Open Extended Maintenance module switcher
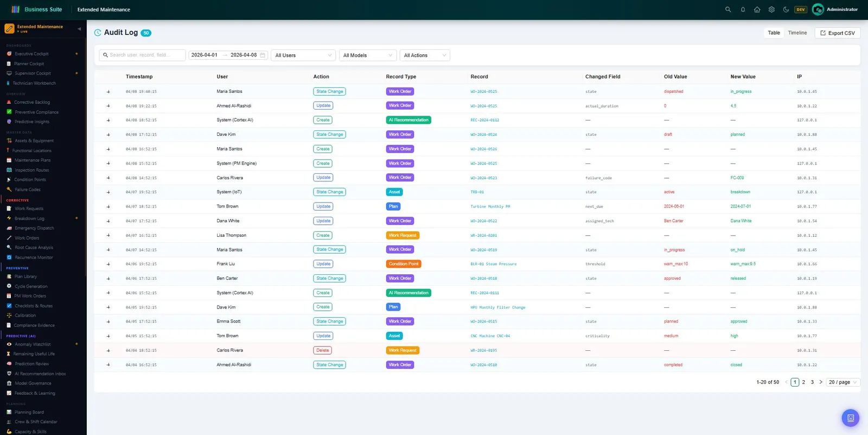Screen dimensions: 868x435 click(x=40, y=29)
